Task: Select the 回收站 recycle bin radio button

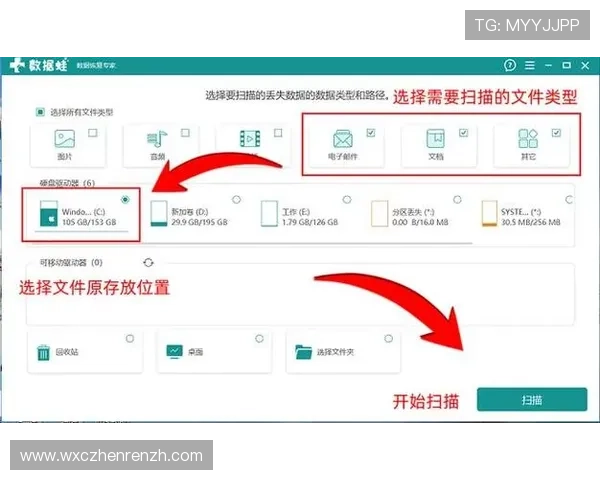Action: (130, 338)
